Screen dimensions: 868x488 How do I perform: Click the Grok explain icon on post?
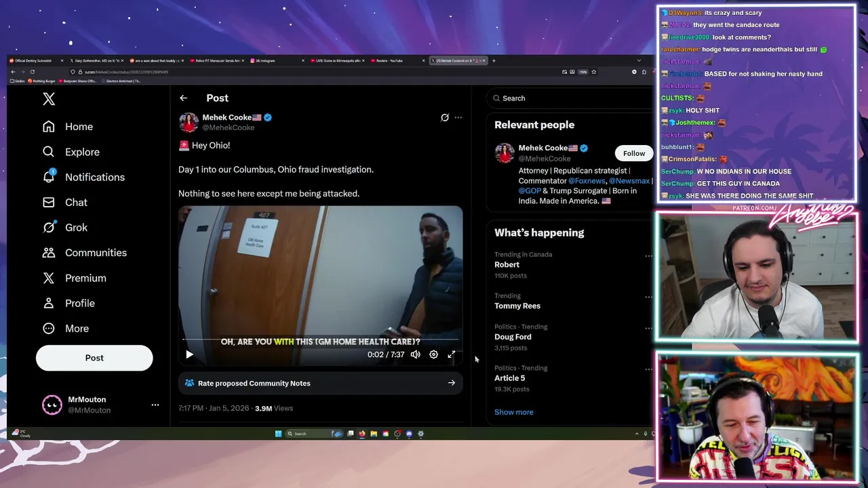click(x=445, y=117)
